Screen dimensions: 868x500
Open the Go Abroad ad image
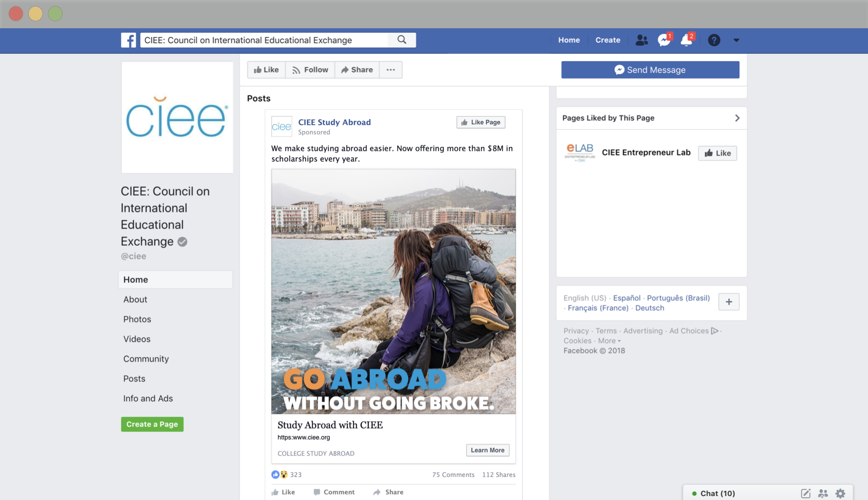click(393, 291)
